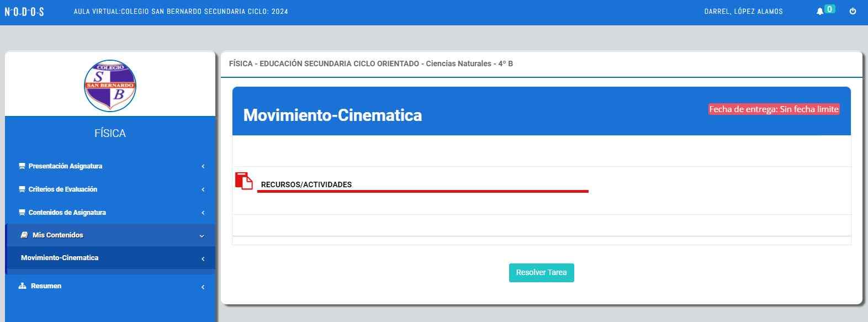Image resolution: width=868 pixels, height=322 pixels.
Task: Expand the Resumen section chevron
Action: [x=203, y=287]
